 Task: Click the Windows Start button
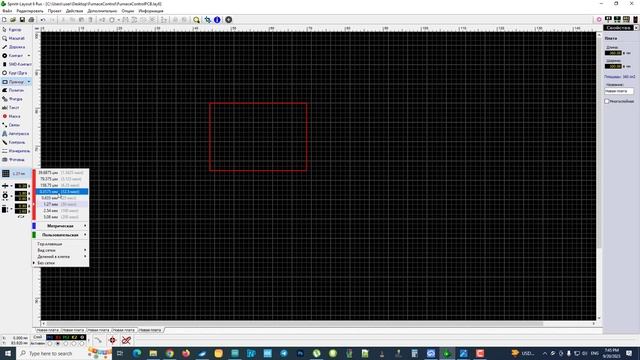(8, 353)
